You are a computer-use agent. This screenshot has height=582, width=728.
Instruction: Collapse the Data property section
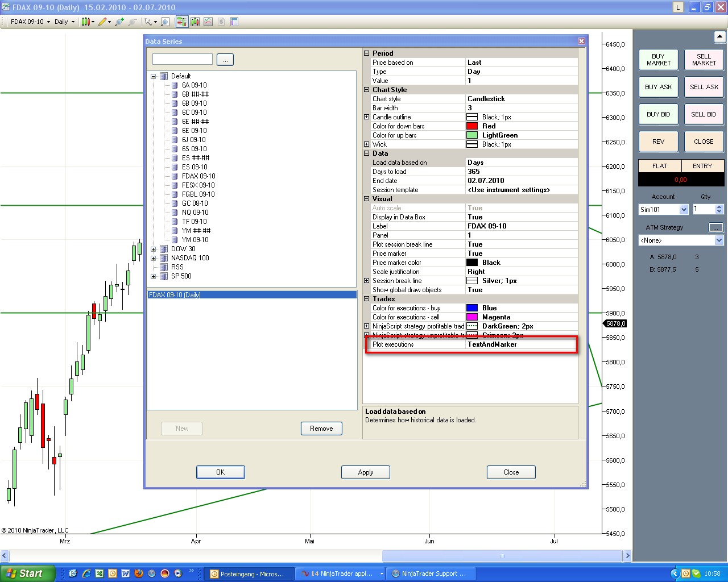367,153
